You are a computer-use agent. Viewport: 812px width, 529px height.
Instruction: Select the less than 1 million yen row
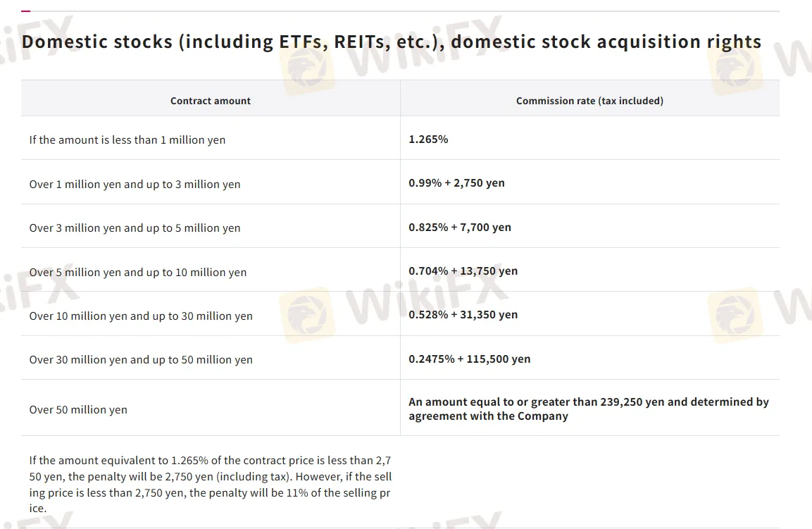click(x=400, y=138)
